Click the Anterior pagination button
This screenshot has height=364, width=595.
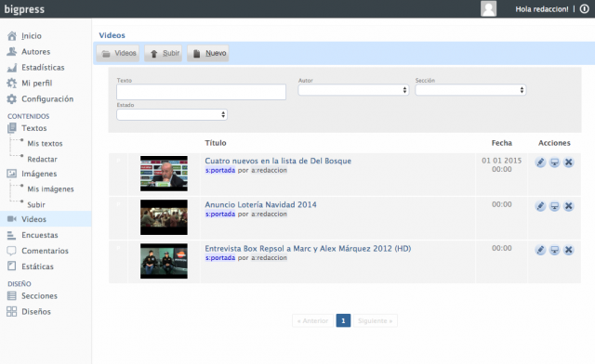tap(312, 320)
